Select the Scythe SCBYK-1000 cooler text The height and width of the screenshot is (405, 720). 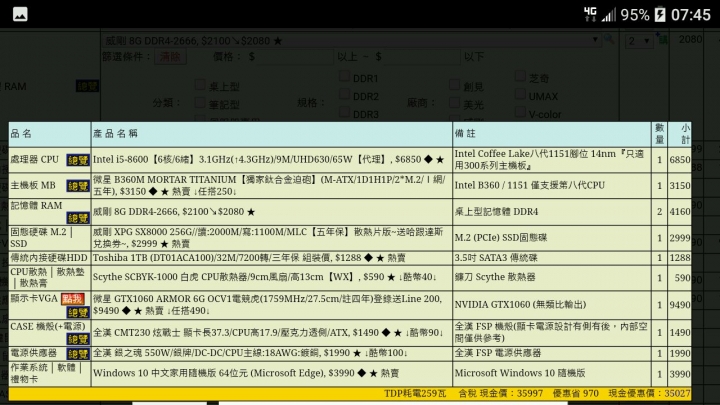point(265,277)
